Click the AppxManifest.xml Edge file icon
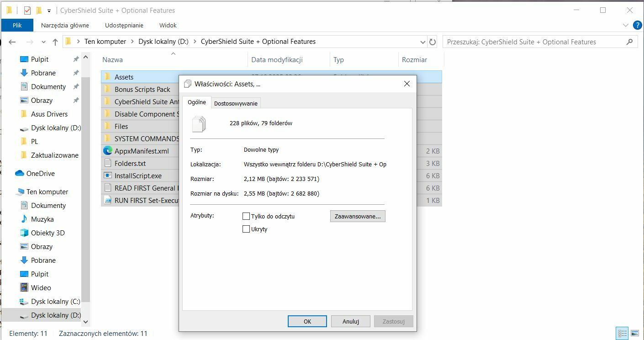The width and height of the screenshot is (644, 340). [x=108, y=151]
